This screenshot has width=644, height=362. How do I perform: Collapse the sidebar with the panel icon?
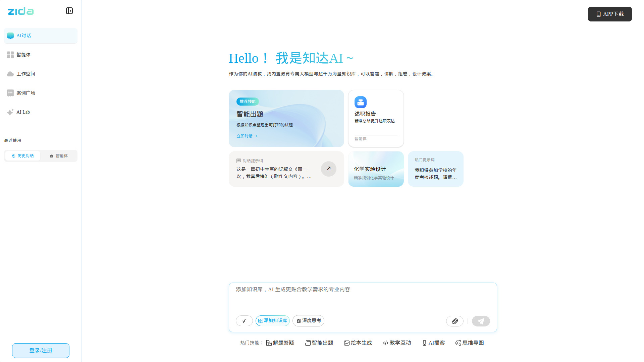click(69, 11)
